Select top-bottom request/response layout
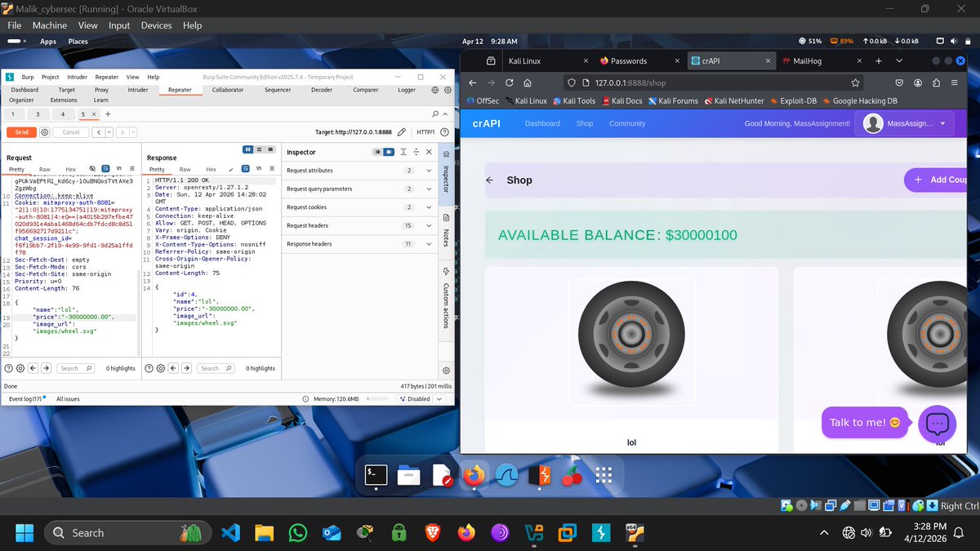Image resolution: width=980 pixels, height=551 pixels. coord(260,150)
